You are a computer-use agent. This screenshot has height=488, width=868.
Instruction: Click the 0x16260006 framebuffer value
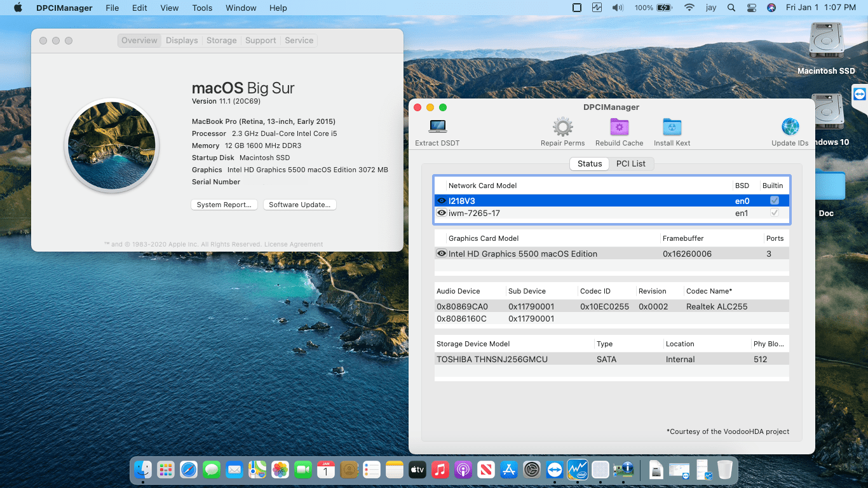(687, 254)
